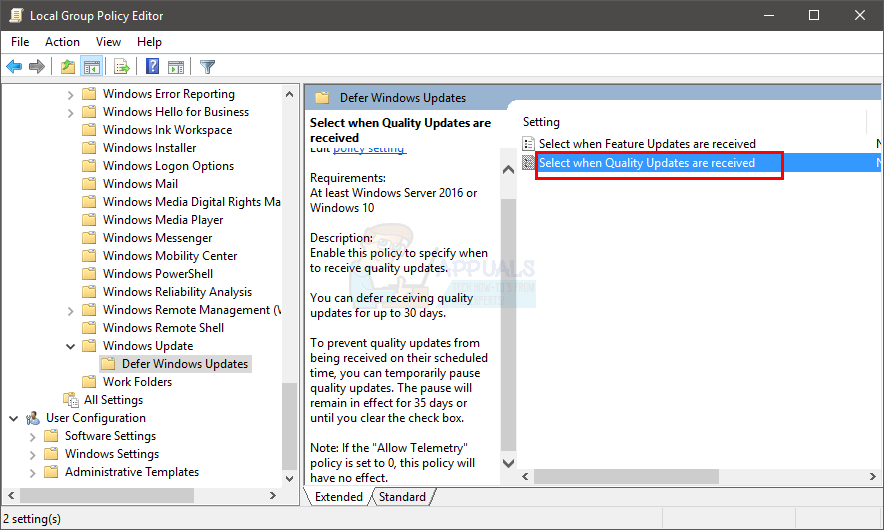Select 'Select when Quality Updates are received' row
Viewport: 884px width, 530px height.
click(701, 163)
